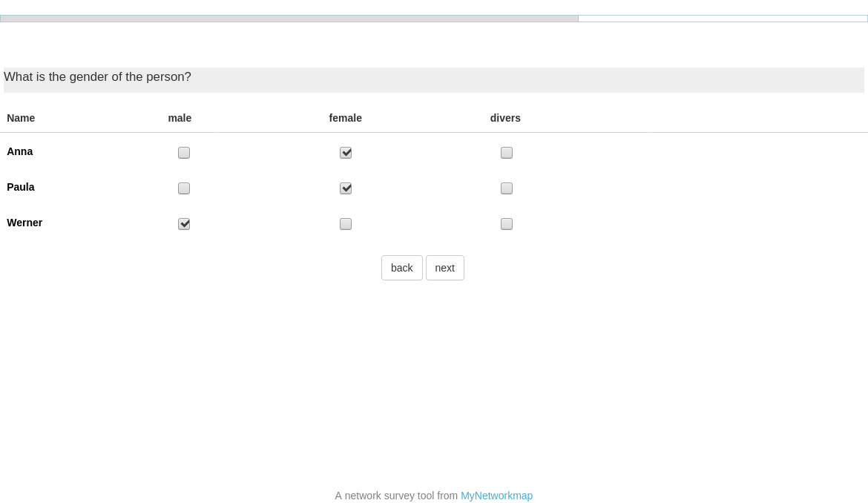The height and width of the screenshot is (503, 868).
Task: Click the gender question heading text
Action: (97, 77)
